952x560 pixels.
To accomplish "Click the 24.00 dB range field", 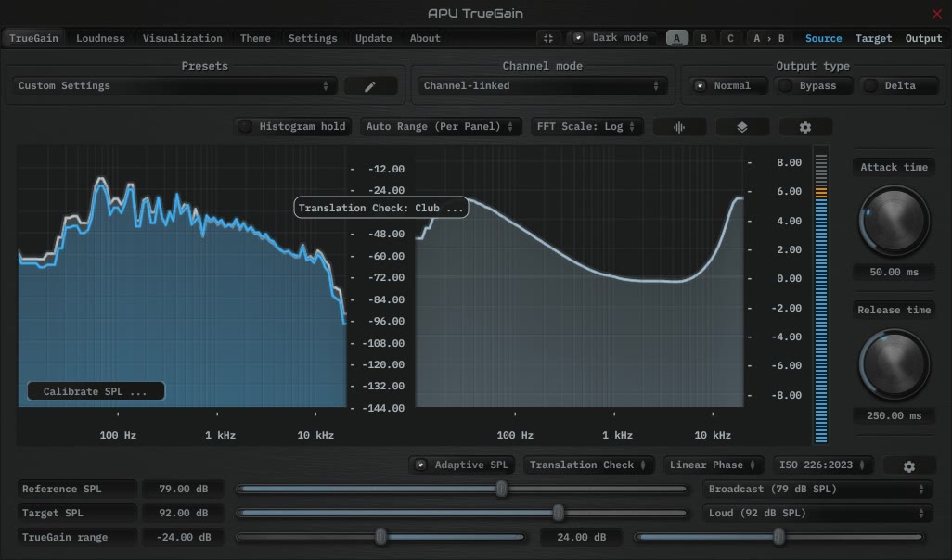I will tap(581, 538).
